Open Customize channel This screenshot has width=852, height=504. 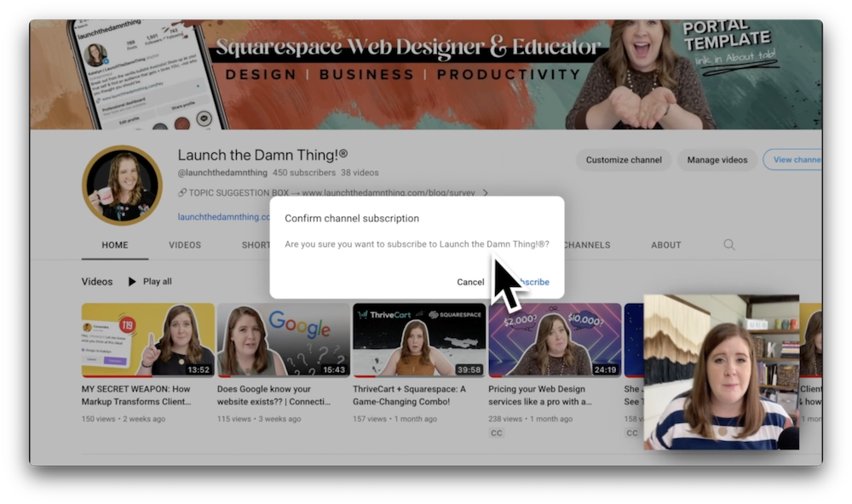click(624, 160)
